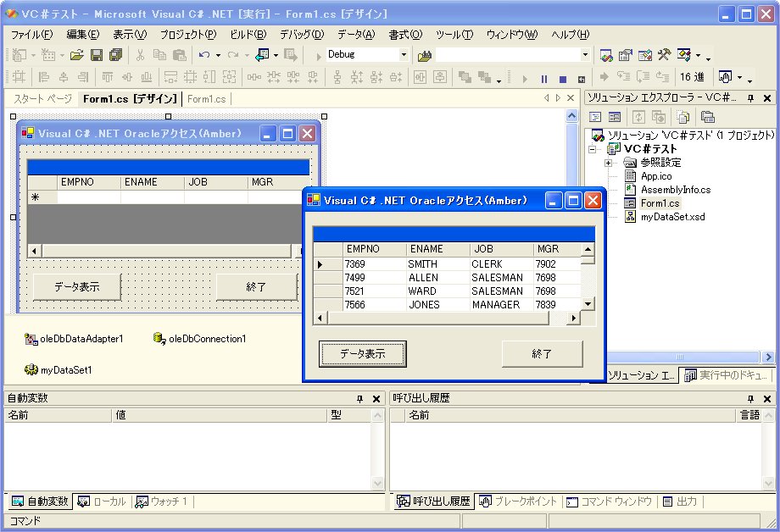Open the Debug configuration dropdown
This screenshot has width=780, height=532.
click(404, 55)
